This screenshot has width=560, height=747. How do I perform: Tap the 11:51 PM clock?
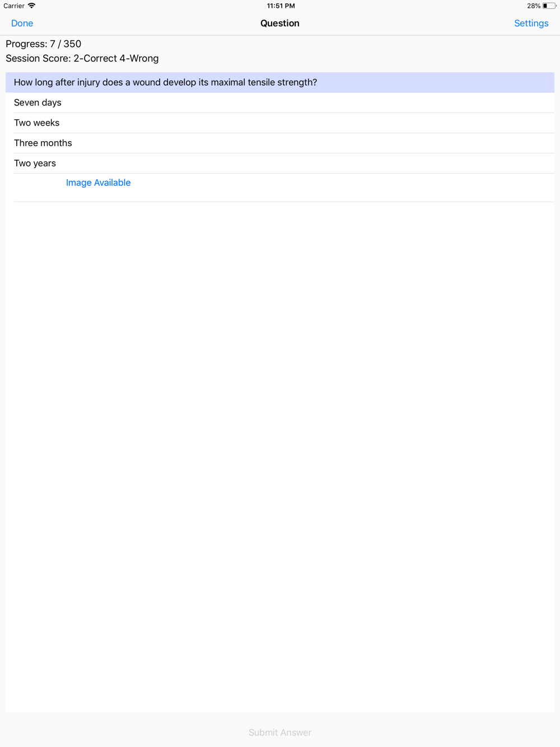[x=281, y=6]
